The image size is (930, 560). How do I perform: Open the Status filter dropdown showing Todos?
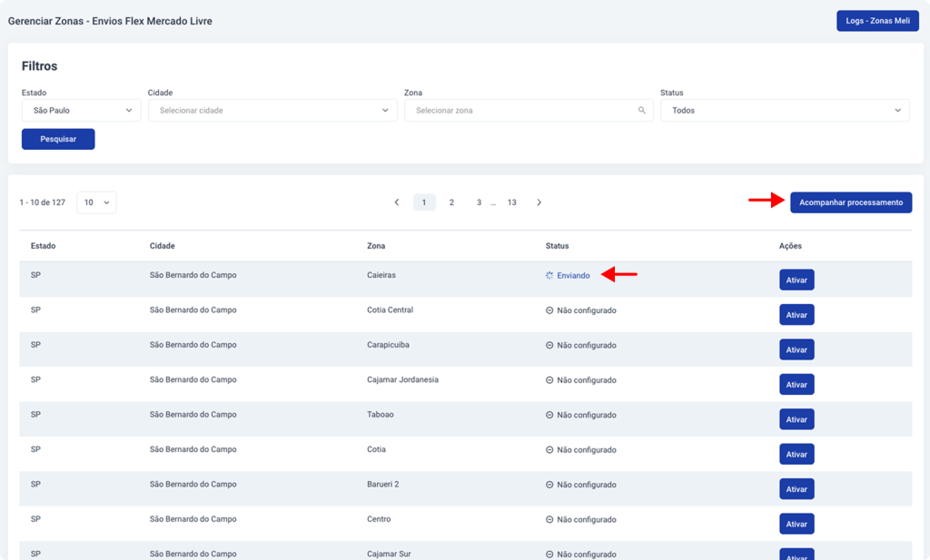pos(785,110)
